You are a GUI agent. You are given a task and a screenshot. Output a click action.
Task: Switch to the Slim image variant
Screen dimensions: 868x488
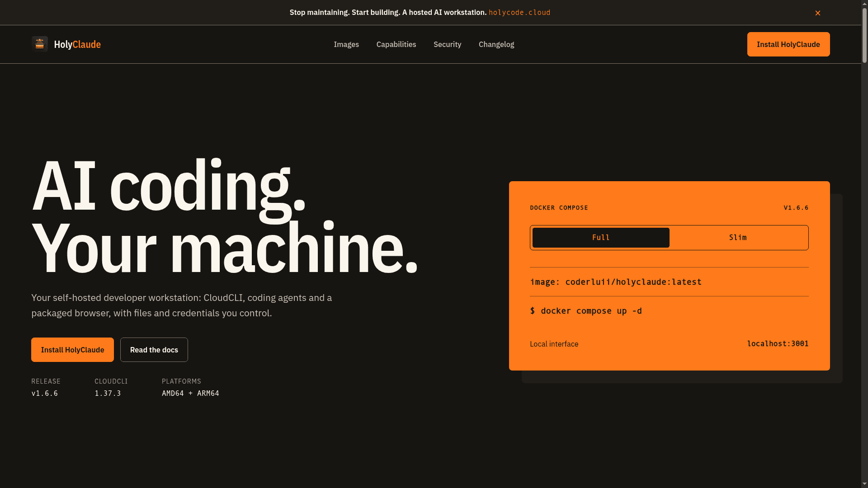click(738, 238)
